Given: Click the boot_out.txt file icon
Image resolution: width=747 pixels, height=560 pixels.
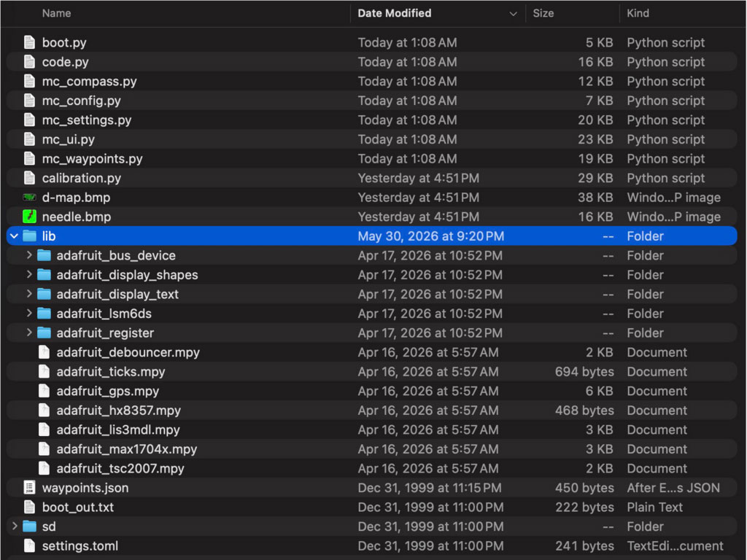Looking at the screenshot, I should point(29,507).
